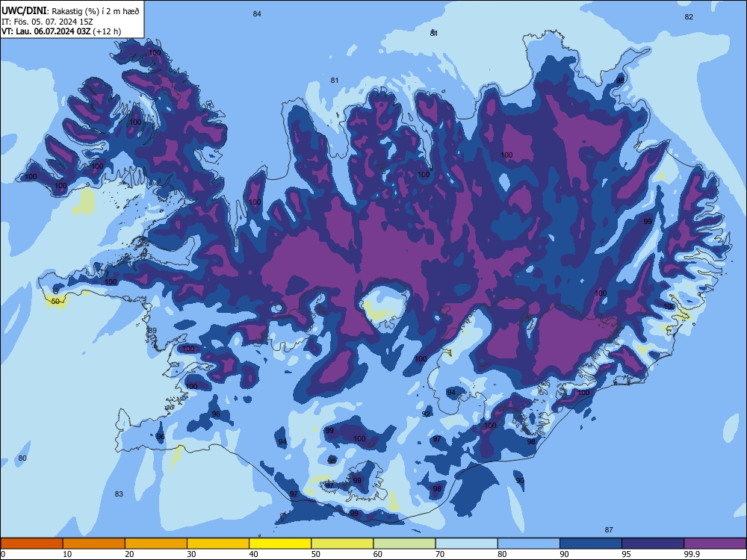Click the '70' legend tick label
747x560 pixels.
[440, 554]
